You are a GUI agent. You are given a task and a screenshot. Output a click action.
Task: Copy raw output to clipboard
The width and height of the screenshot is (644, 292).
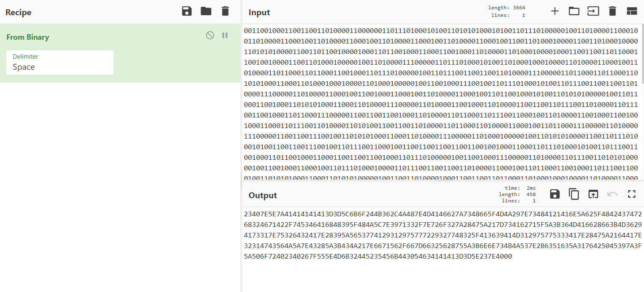click(574, 194)
